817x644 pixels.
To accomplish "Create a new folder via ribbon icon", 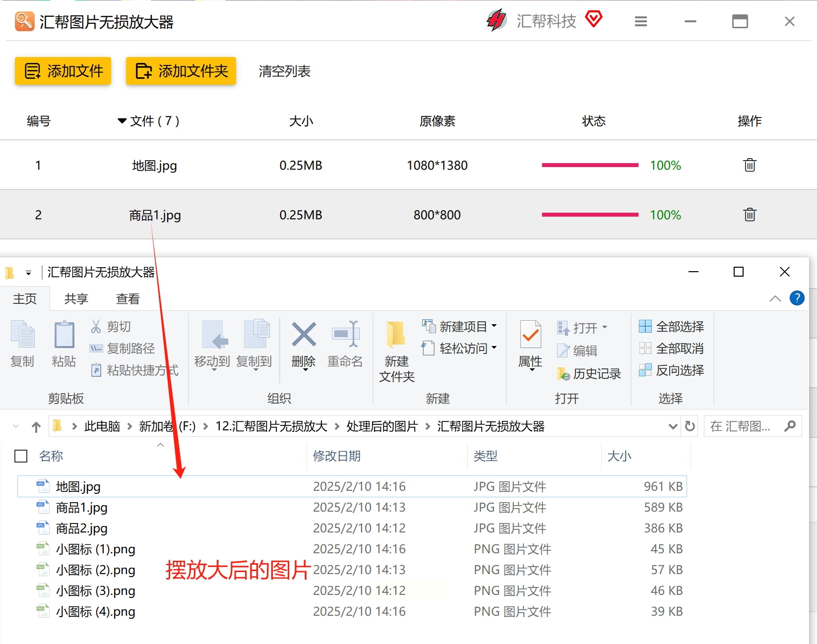I will (396, 335).
